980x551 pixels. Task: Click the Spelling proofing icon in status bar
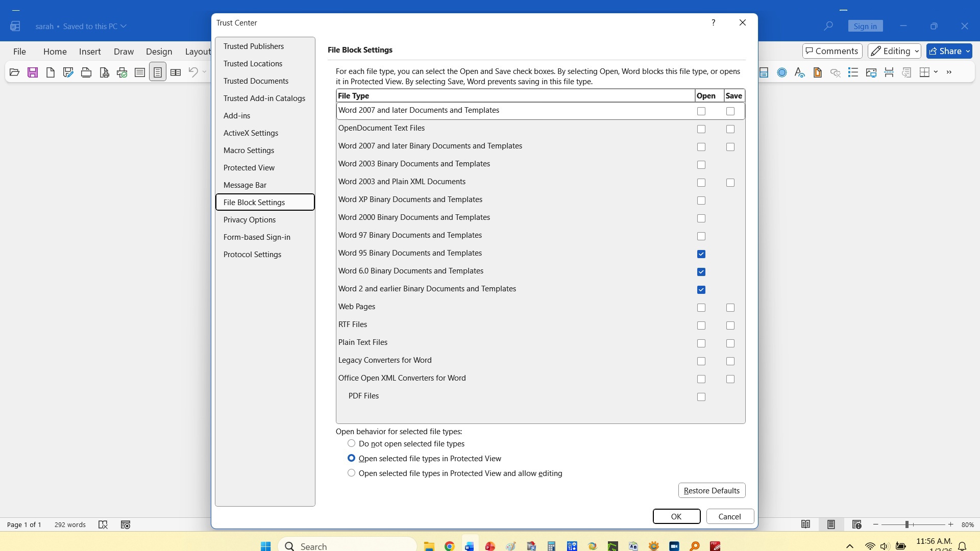click(x=103, y=524)
